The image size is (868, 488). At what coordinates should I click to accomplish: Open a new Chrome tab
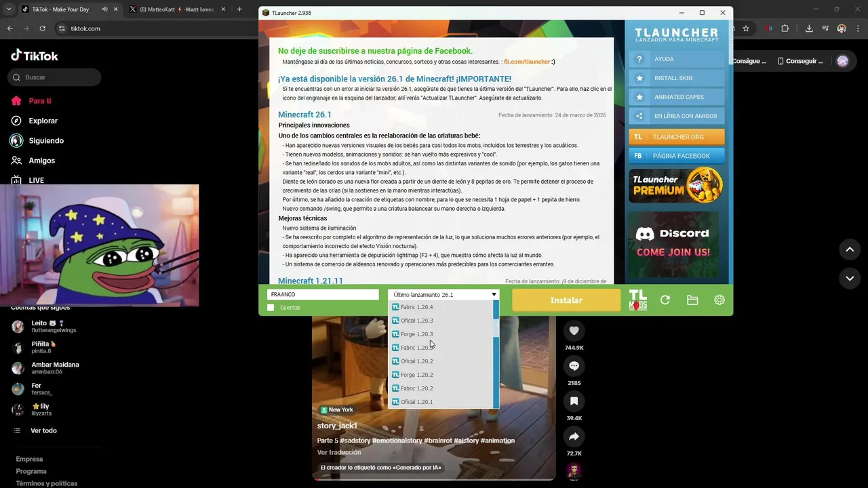coord(239,9)
